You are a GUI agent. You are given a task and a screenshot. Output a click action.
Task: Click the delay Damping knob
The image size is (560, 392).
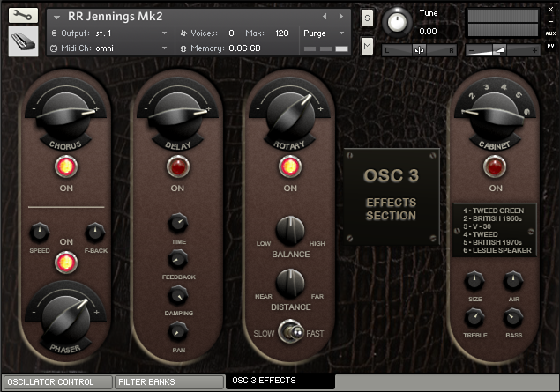pyautogui.click(x=178, y=295)
